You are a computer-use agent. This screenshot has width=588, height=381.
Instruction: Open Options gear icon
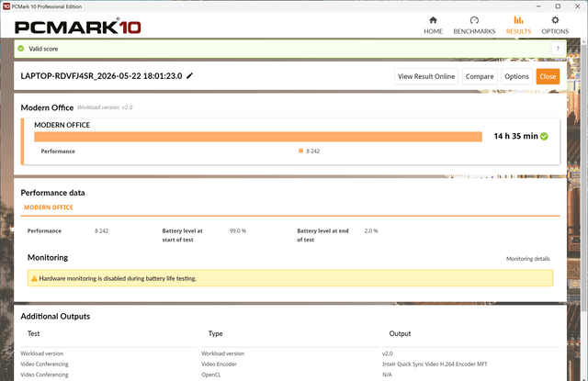(555, 20)
